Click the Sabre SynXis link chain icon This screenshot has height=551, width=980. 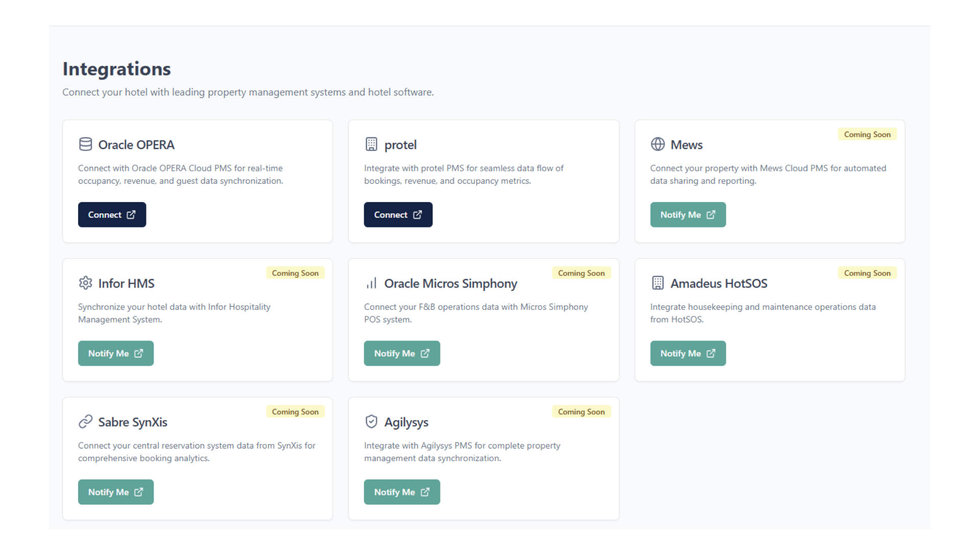pos(85,421)
